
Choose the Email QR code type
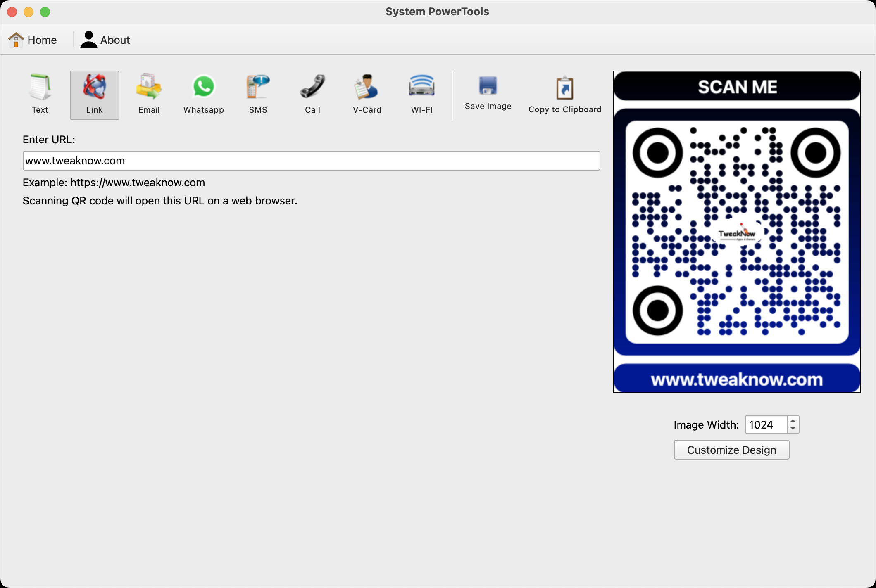tap(149, 95)
